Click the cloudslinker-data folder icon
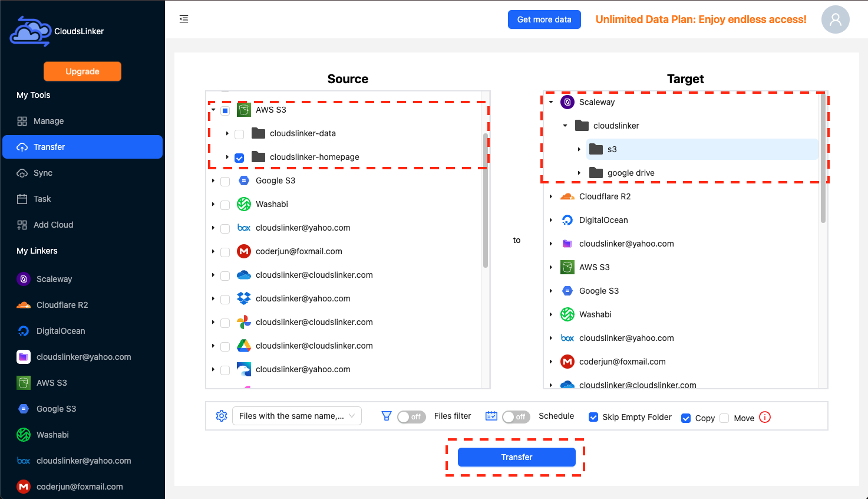The width and height of the screenshot is (868, 499). (x=258, y=133)
